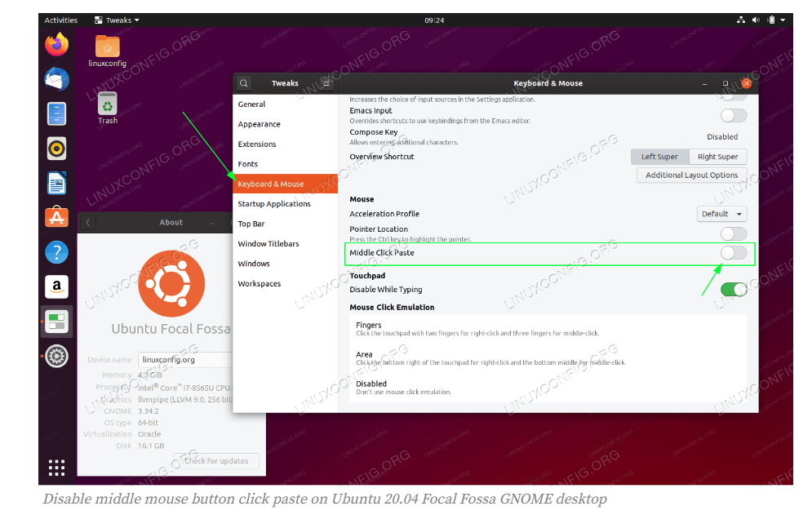The height and width of the screenshot is (515, 812).
Task: Click the OS type 64-bit value
Action: click(148, 423)
